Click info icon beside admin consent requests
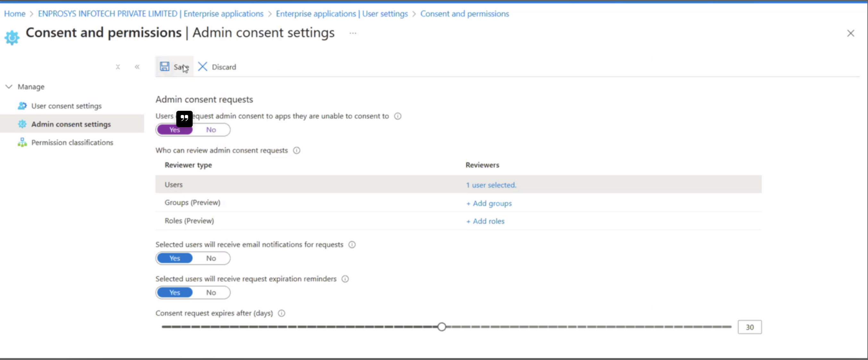This screenshot has width=868, height=360. 397,116
